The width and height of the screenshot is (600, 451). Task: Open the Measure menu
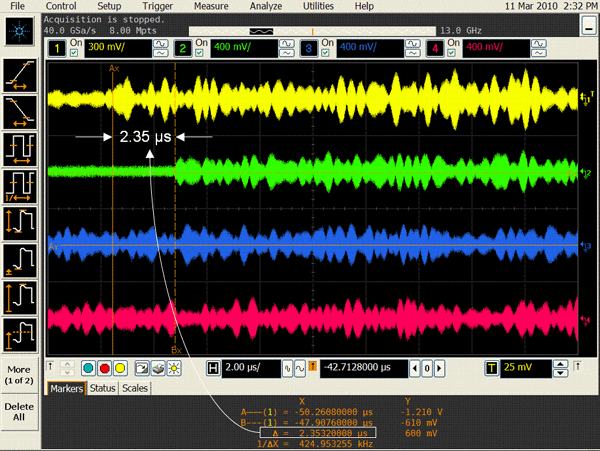[x=210, y=6]
